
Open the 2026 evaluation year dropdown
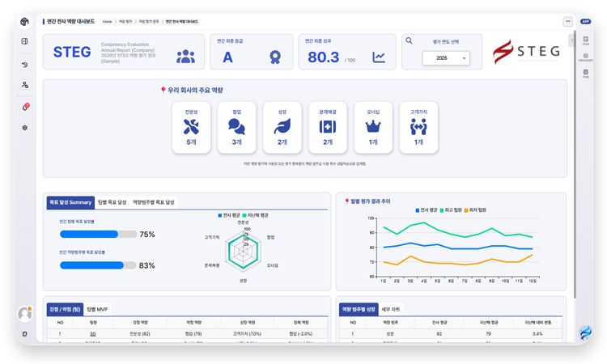tap(446, 58)
